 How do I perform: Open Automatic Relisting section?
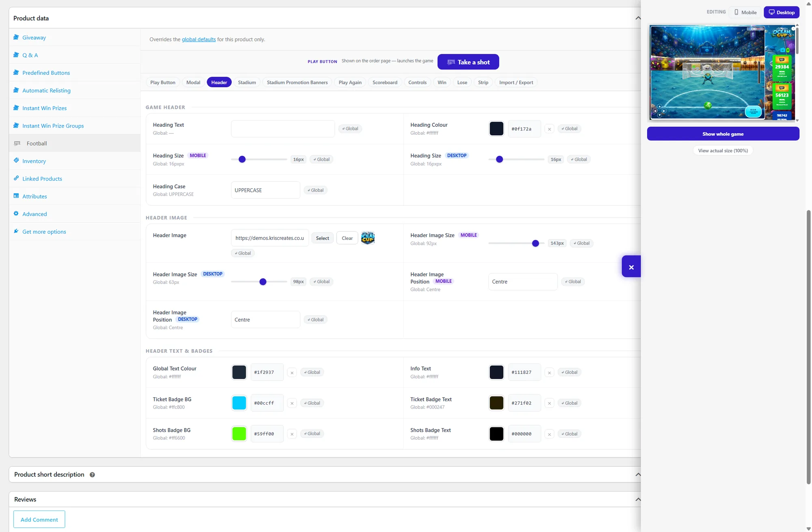coord(46,90)
